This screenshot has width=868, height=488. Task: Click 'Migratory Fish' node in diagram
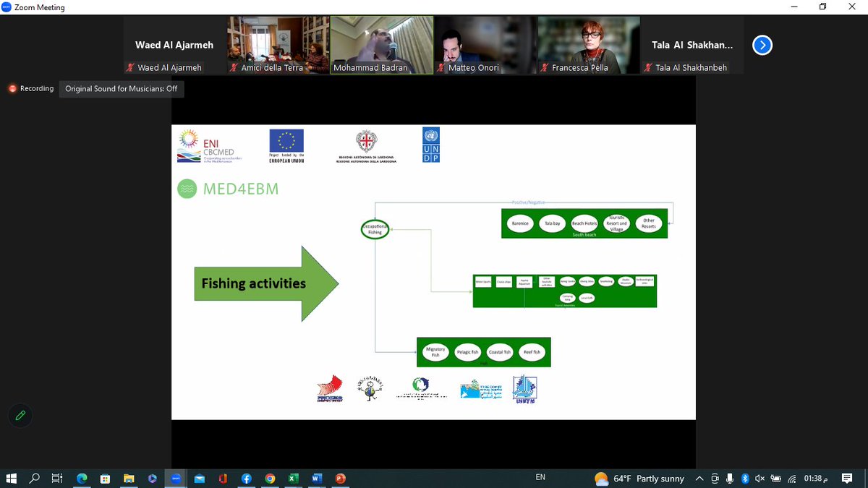click(x=435, y=352)
